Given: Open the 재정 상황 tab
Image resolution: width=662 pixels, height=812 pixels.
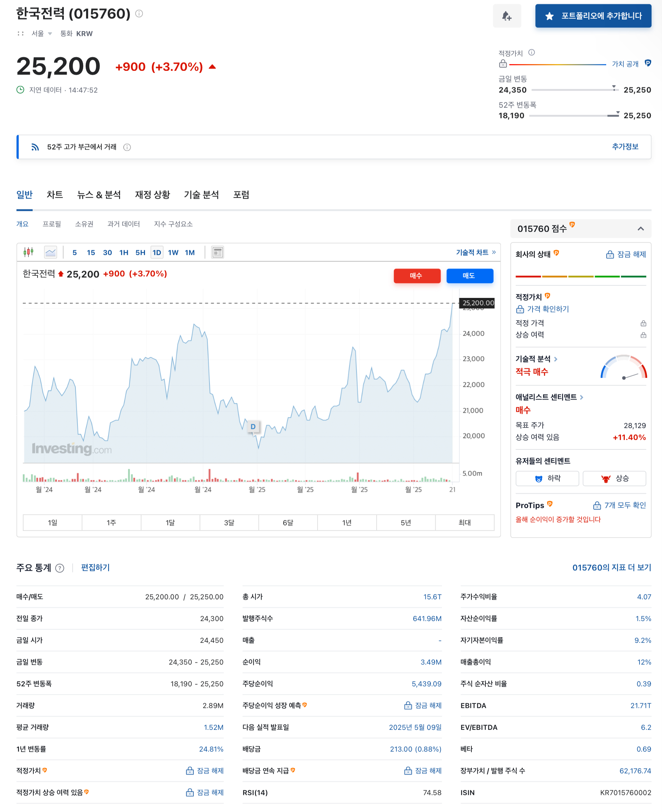Looking at the screenshot, I should click(152, 195).
